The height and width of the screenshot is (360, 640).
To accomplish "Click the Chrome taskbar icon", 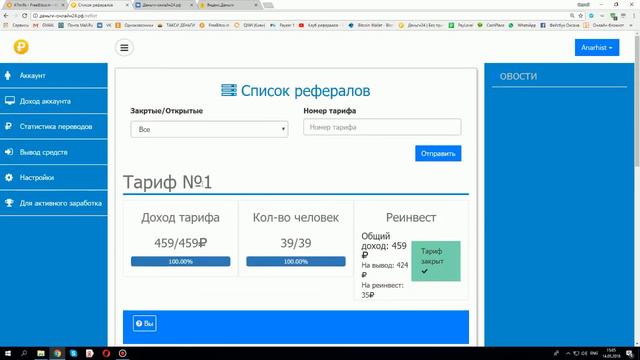I will click(57, 353).
